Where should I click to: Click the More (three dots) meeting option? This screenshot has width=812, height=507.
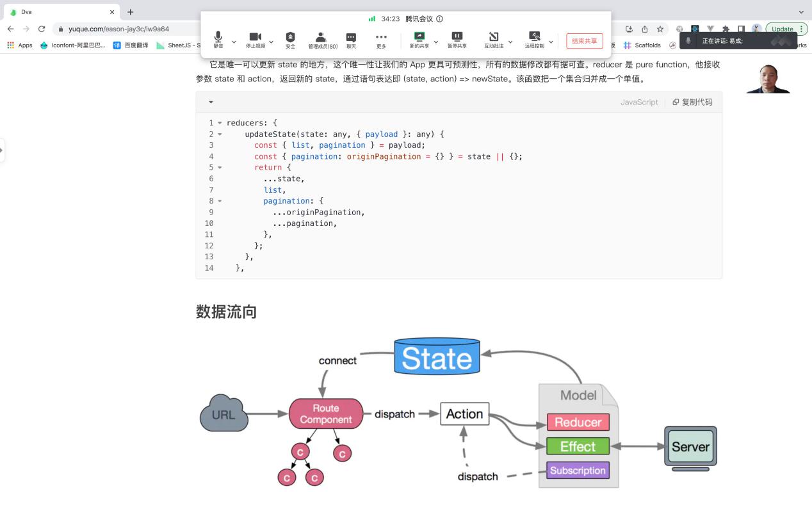coord(381,39)
